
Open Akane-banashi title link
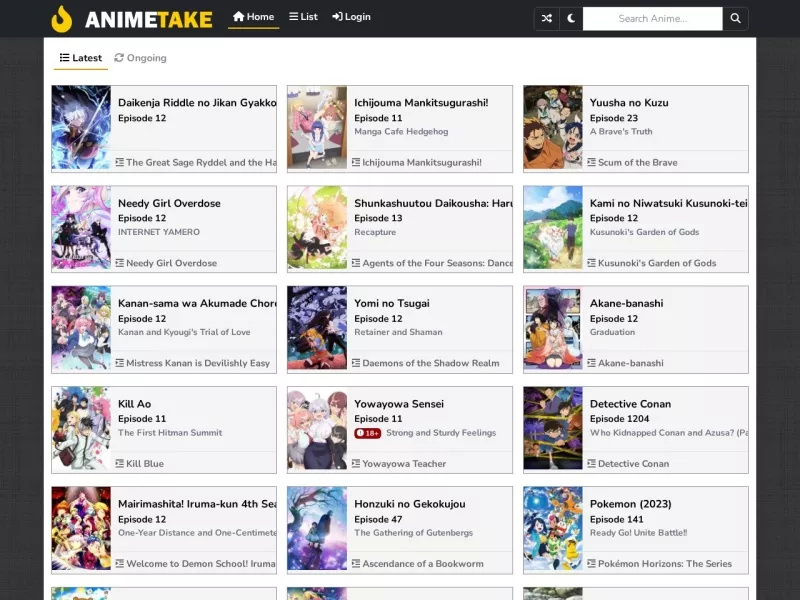[627, 303]
